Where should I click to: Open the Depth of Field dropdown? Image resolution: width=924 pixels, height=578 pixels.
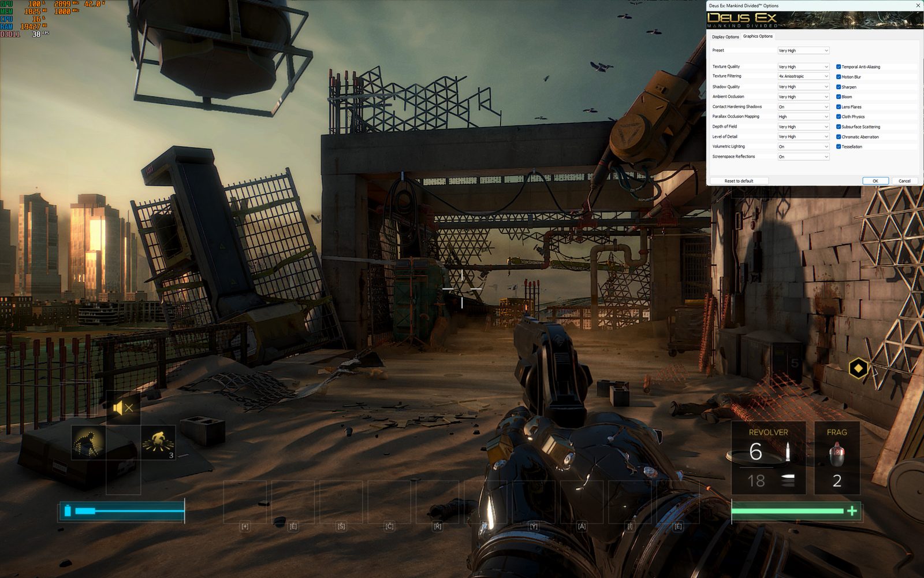coord(803,127)
